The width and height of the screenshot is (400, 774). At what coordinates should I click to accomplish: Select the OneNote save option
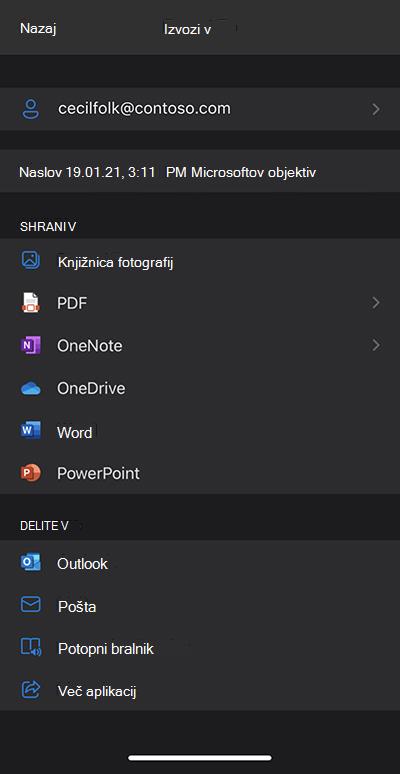click(200, 345)
